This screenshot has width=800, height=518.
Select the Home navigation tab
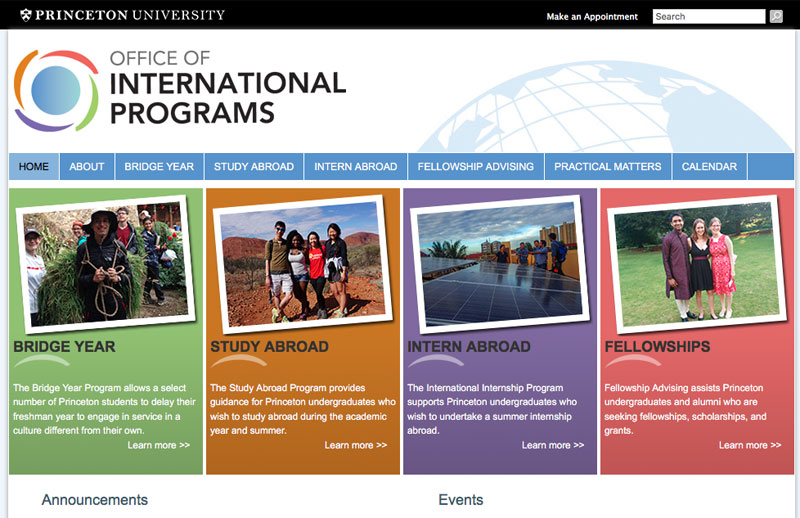point(34,167)
